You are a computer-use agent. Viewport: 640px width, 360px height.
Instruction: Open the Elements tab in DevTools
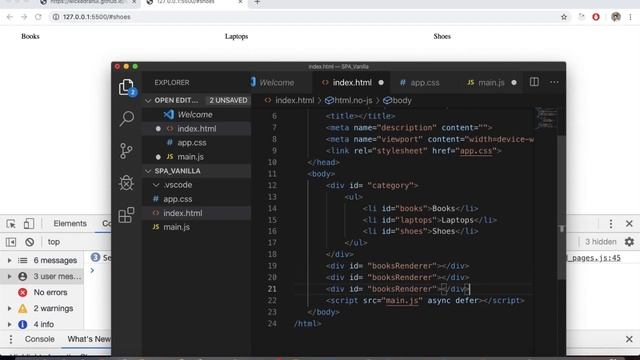(x=70, y=224)
